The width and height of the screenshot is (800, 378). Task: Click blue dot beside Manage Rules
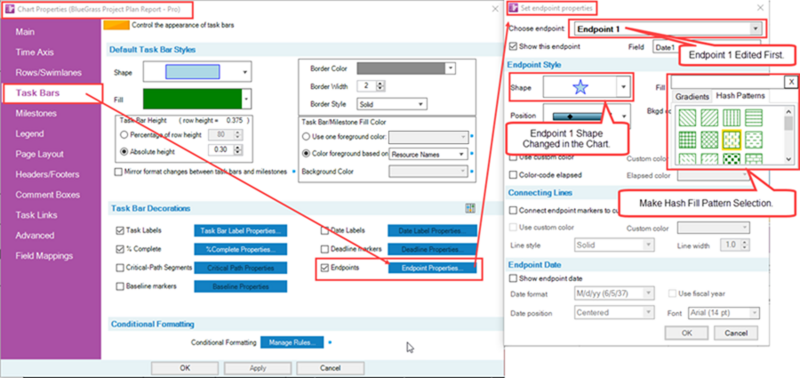[x=330, y=342]
